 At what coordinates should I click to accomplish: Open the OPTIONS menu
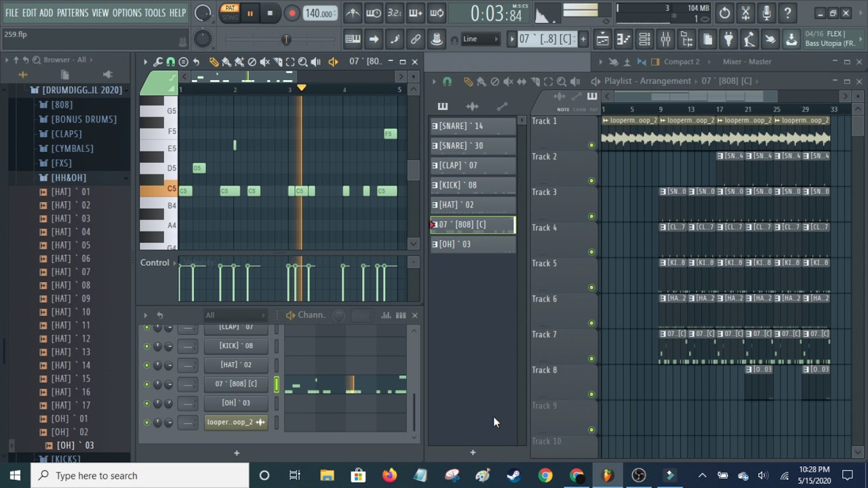point(127,13)
